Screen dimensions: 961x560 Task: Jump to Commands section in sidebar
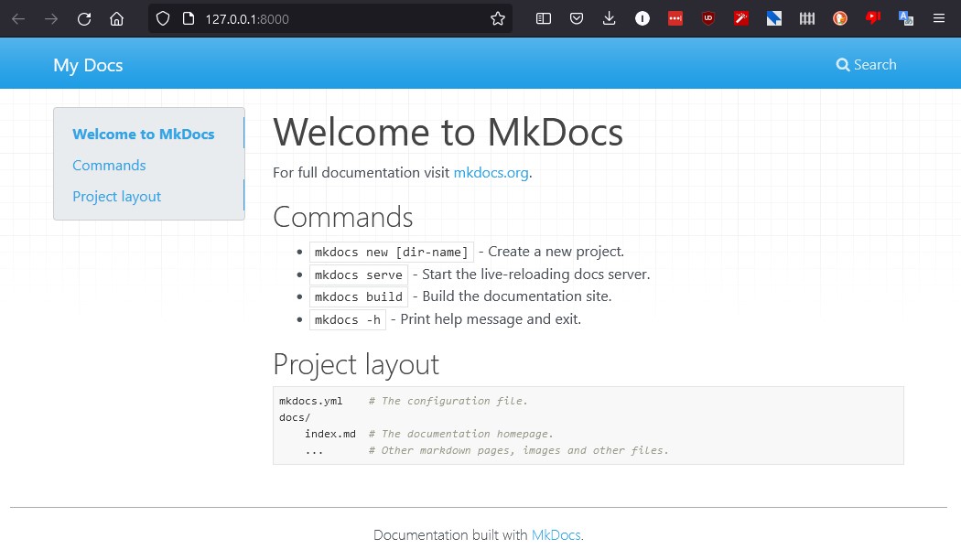point(109,166)
